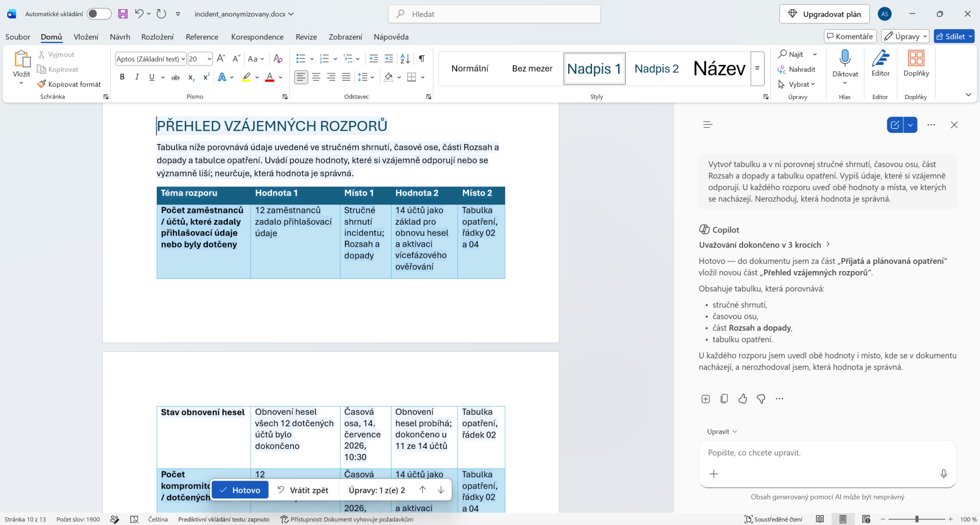Go to previous edit with up arrow

(423, 490)
